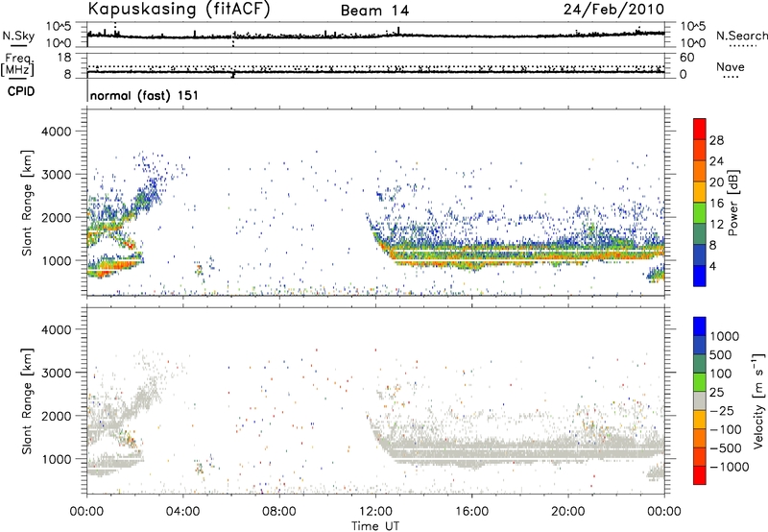Click the date "24/Feb/2010"
Screen dimensions: 768x532
tap(613, 10)
